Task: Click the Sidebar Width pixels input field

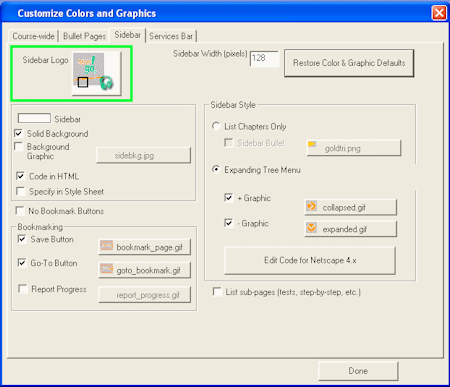Action: click(264, 59)
